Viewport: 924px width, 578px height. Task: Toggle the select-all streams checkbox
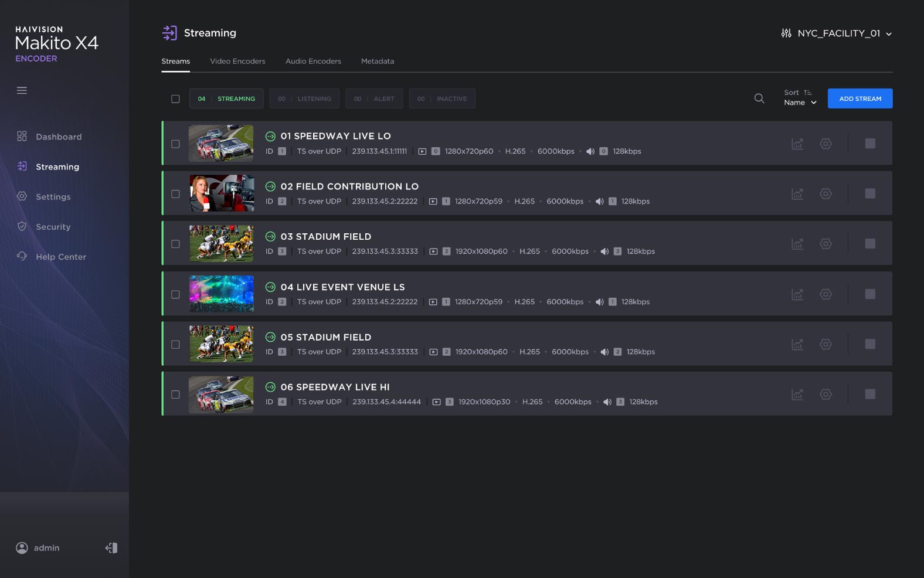[x=175, y=99]
